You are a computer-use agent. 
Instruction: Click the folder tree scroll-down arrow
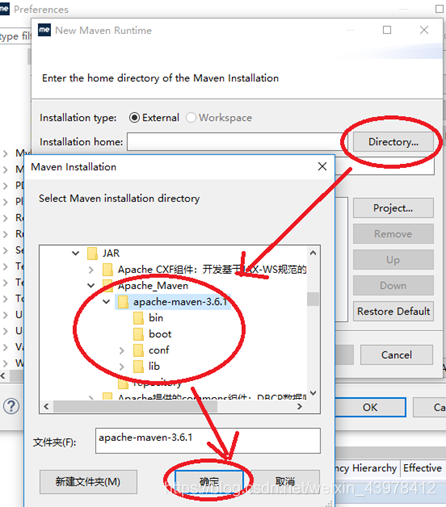313,392
